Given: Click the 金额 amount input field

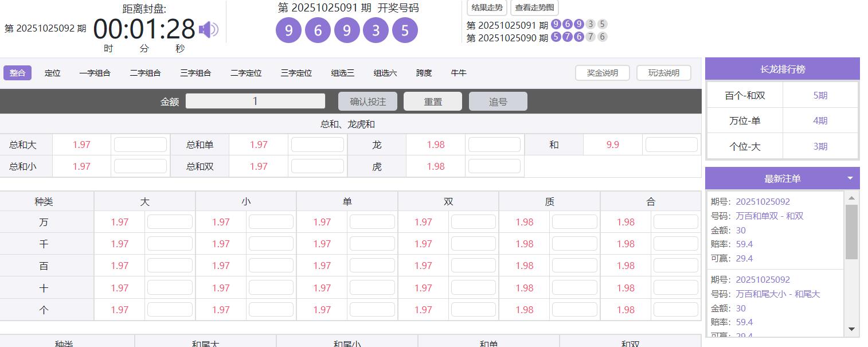Looking at the screenshot, I should click(x=255, y=100).
